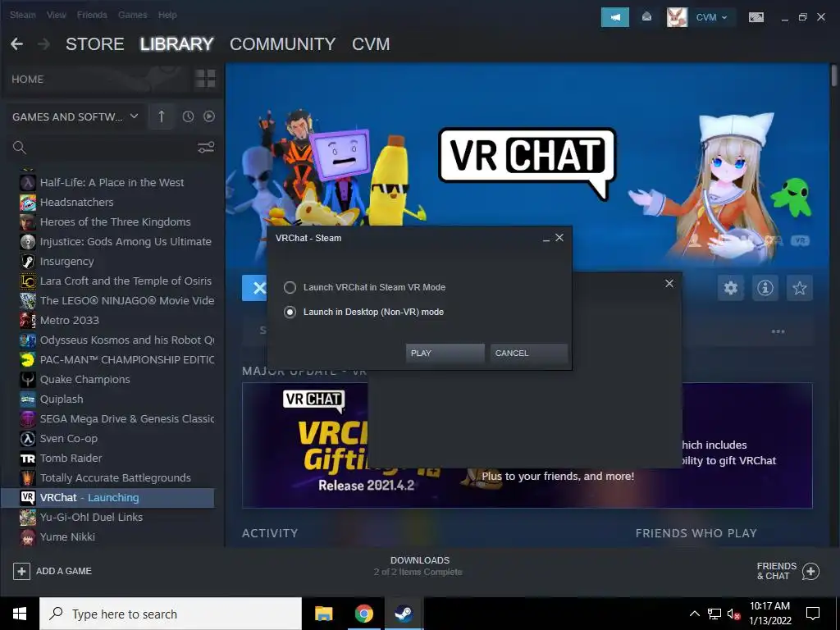The height and width of the screenshot is (630, 840).
Task: Go back with the left arrow
Action: coord(16,44)
